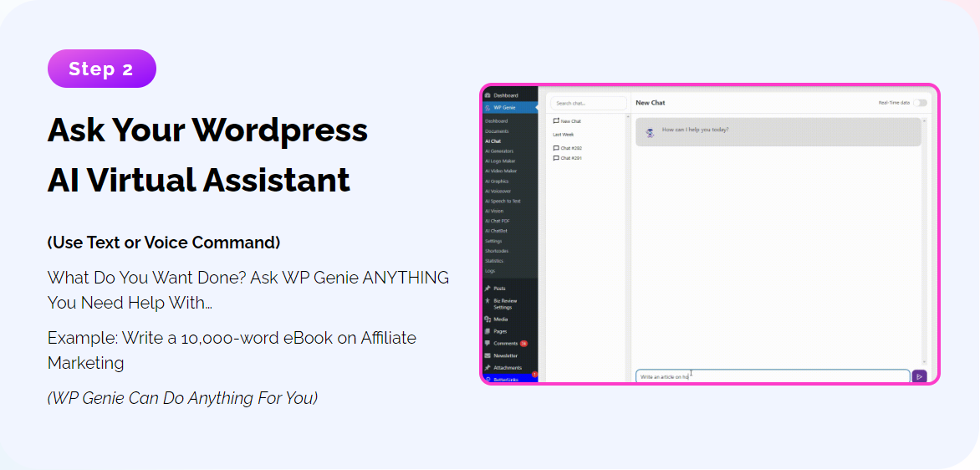Viewport: 980px width, 470px height.
Task: Click the Step 2 pill badge
Action: click(x=102, y=69)
